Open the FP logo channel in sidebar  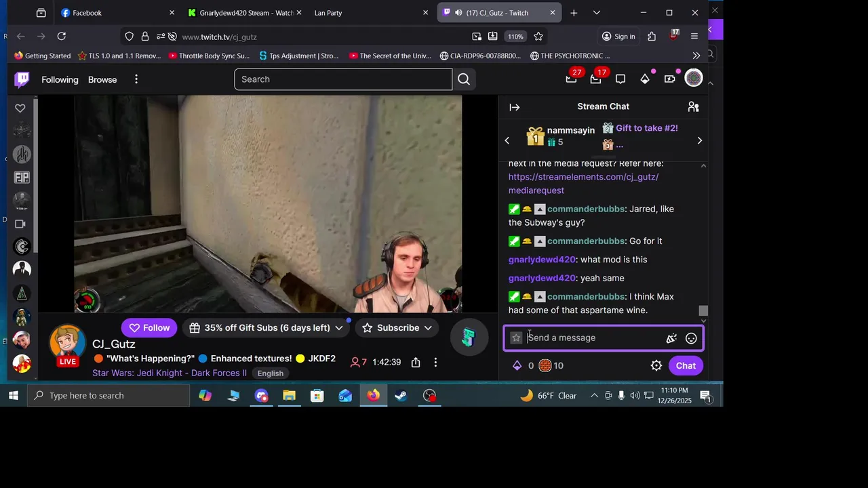[22, 178]
